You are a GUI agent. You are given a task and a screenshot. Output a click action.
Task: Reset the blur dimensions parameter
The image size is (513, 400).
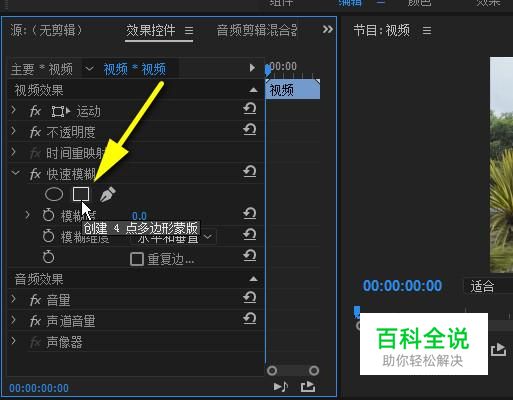pos(250,234)
